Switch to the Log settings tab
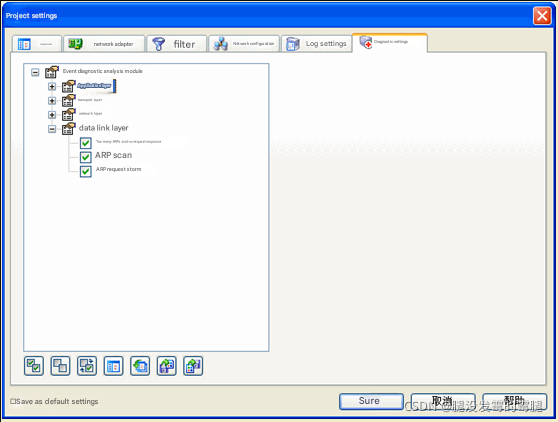 [x=316, y=44]
